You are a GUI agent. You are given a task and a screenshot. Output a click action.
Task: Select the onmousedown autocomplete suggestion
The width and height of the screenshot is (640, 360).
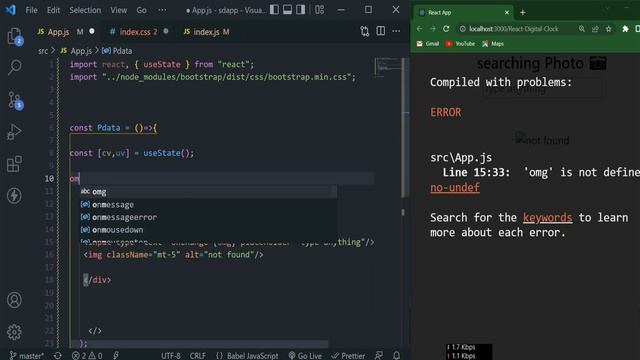[x=208, y=230]
